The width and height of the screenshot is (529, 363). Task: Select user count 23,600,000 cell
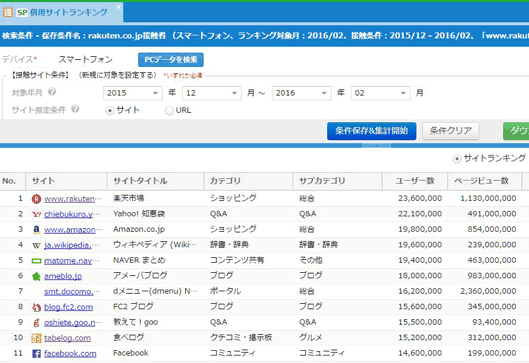click(x=420, y=198)
